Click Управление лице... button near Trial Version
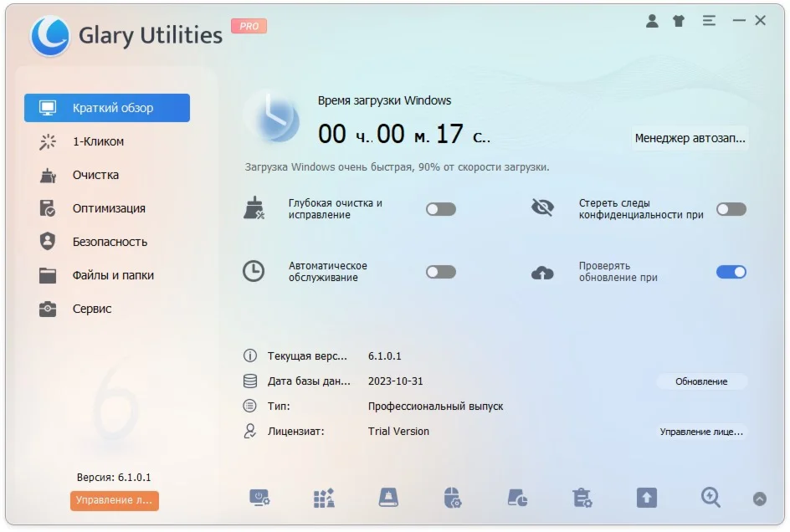Image resolution: width=790 pixels, height=532 pixels. [701, 432]
